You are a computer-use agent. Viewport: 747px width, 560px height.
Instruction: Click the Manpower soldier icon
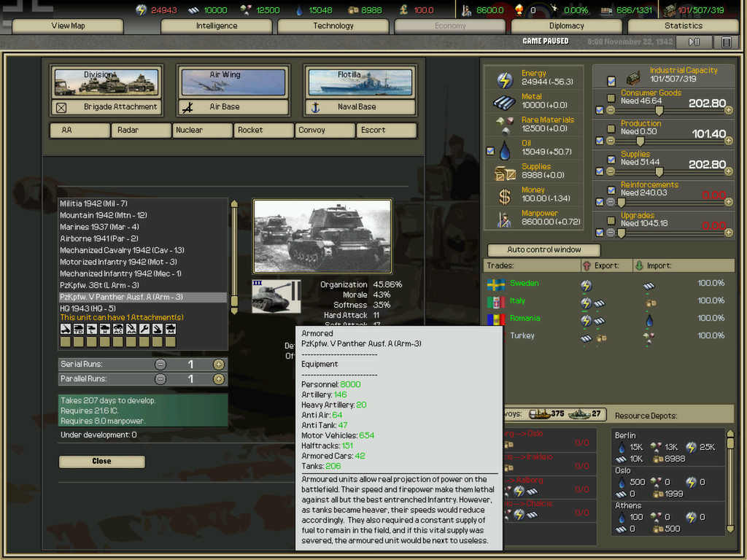[504, 218]
